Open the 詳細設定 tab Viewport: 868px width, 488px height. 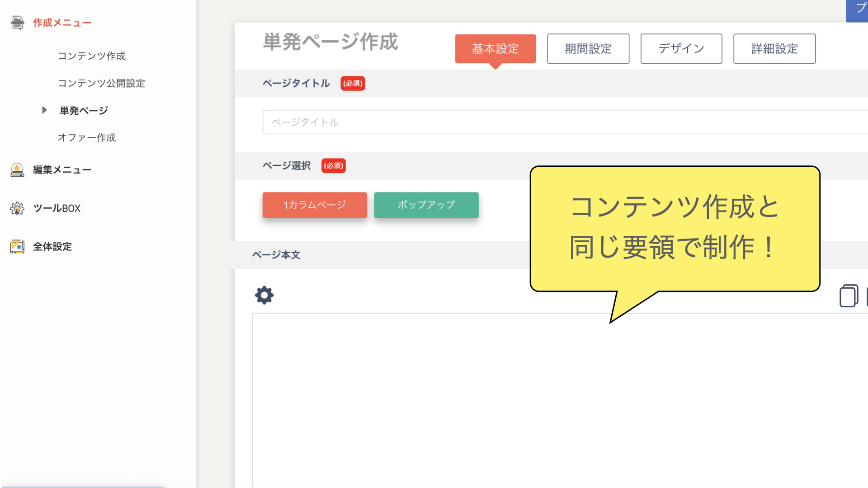pyautogui.click(x=774, y=49)
